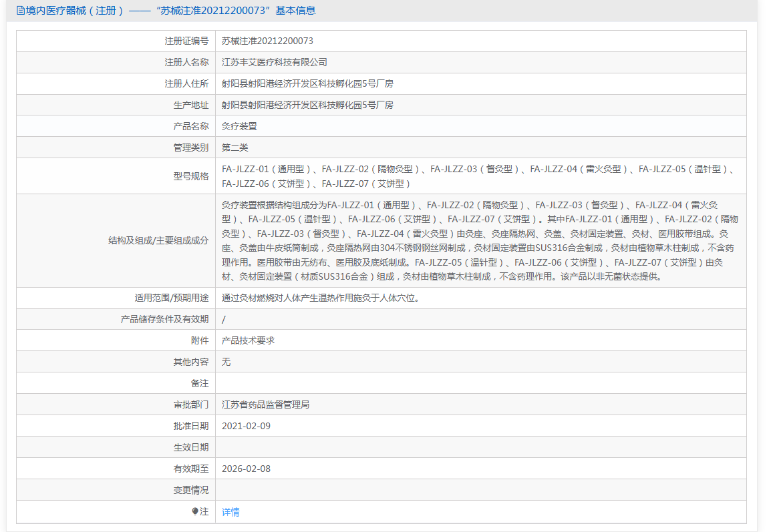767x532 pixels.
Task: Click the 注册证编号 row label
Action: (x=186, y=41)
